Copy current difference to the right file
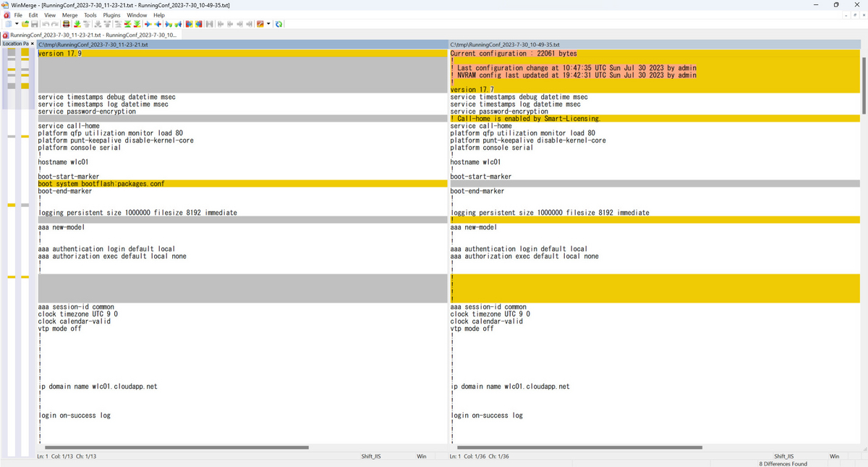This screenshot has height=467, width=868. [147, 24]
